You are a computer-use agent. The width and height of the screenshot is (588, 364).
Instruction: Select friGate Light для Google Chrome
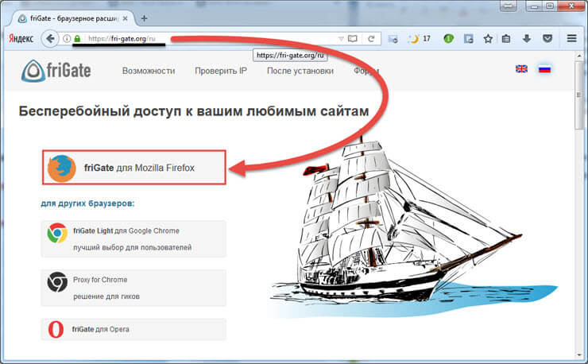pyautogui.click(x=133, y=239)
